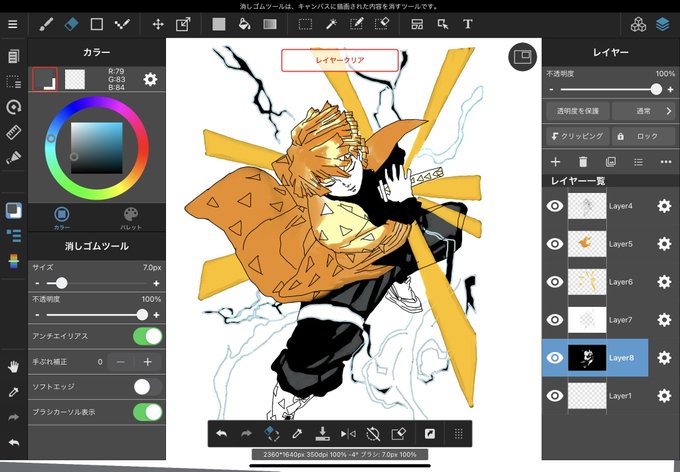Screen dimensions: 680x472
Task: Enable the ソフトエッジ switch
Action: pos(148,387)
